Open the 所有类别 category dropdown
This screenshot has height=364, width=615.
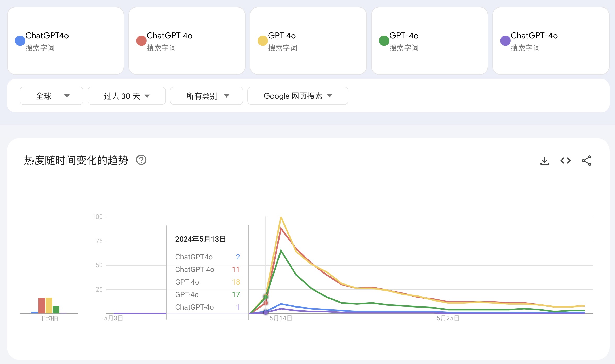click(x=207, y=96)
